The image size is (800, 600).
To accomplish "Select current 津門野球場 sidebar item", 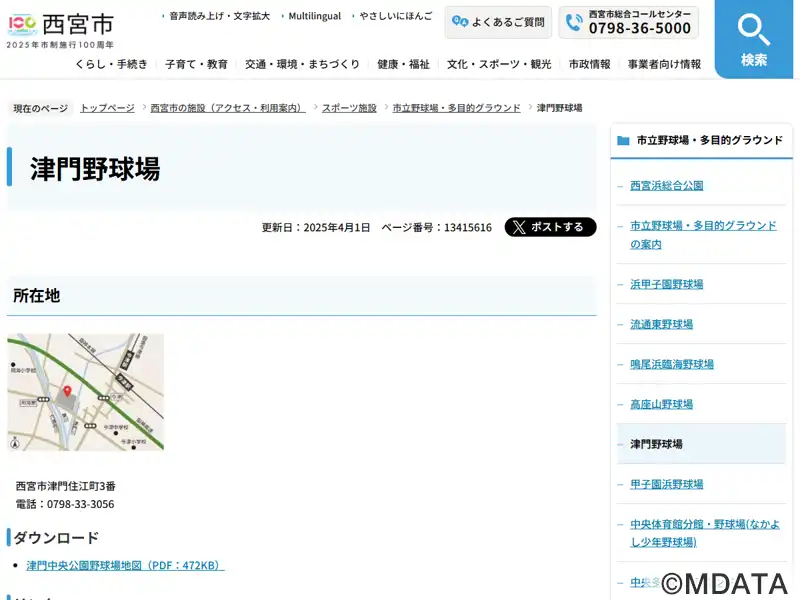I will (701, 444).
